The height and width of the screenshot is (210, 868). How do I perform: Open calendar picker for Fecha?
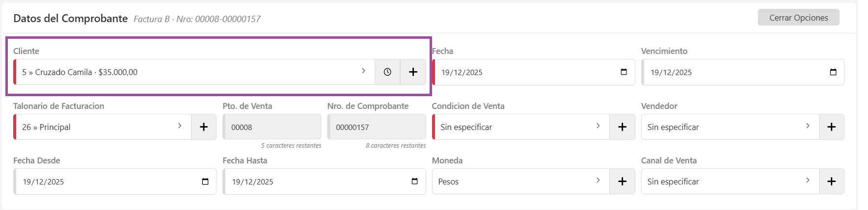click(x=624, y=72)
